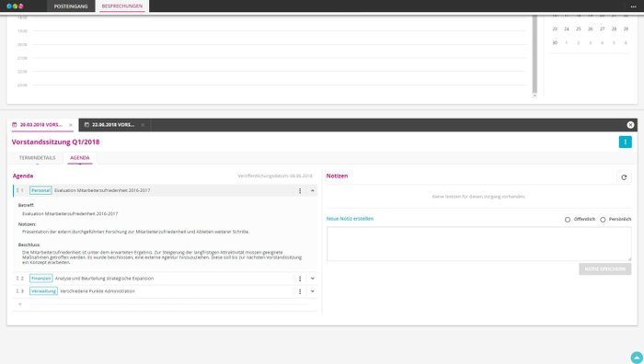This screenshot has height=364, width=644.
Task: Select day 25 in mini calendar
Action: [x=579, y=29]
